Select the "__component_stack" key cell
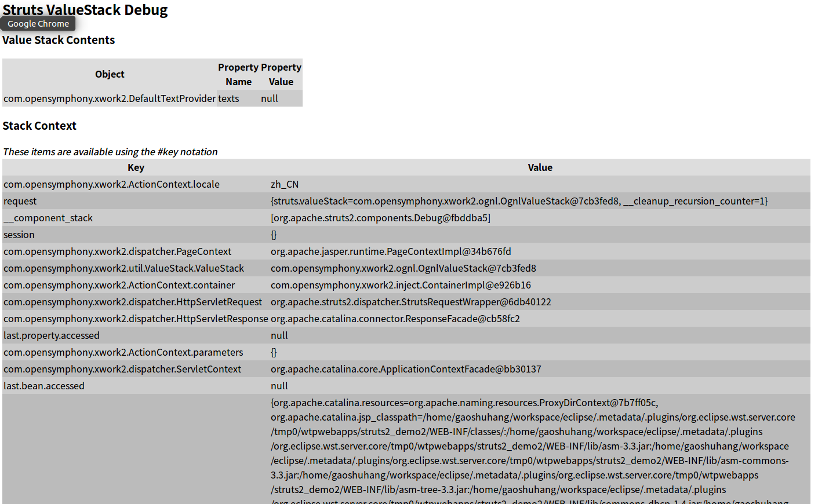The width and height of the screenshot is (829, 504). coord(136,218)
